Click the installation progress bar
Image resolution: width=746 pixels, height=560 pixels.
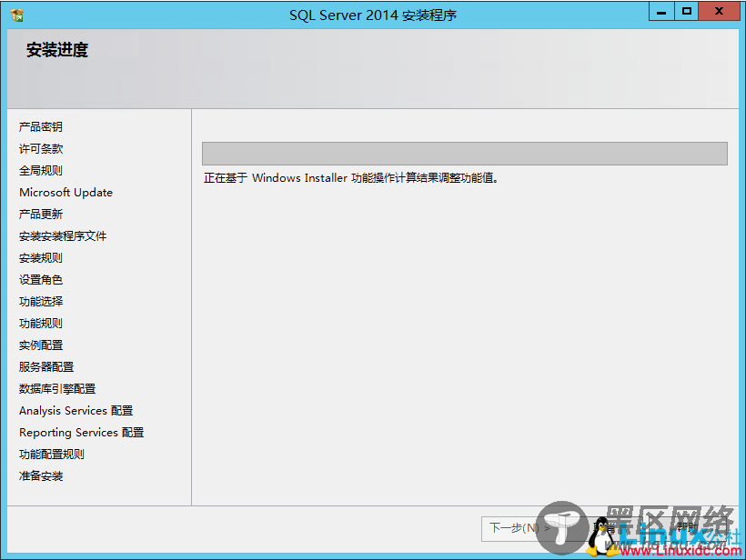pos(464,154)
